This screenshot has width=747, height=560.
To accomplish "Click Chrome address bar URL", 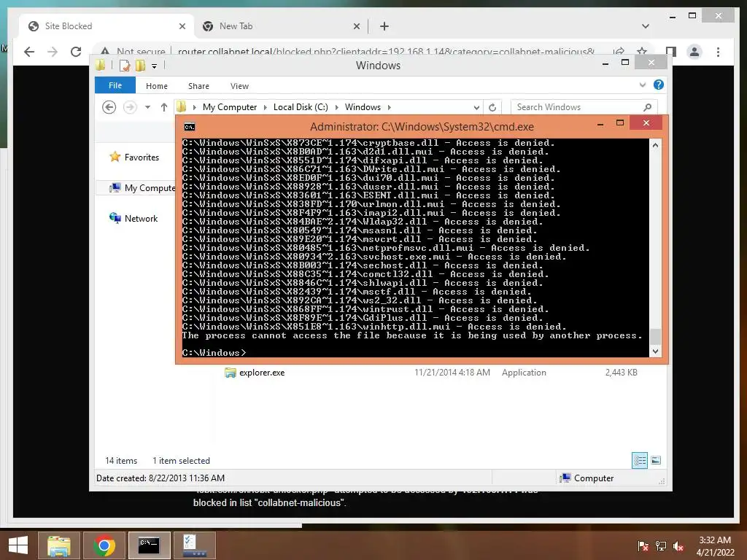I will pos(386,51).
